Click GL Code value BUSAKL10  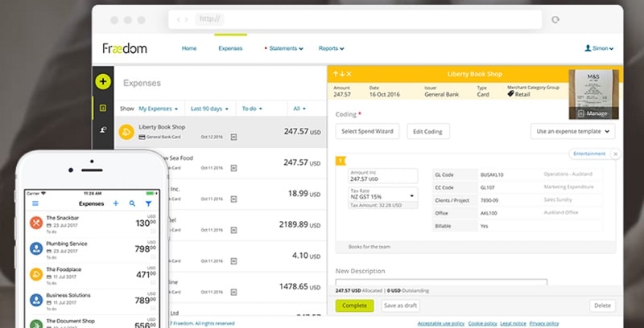click(492, 174)
